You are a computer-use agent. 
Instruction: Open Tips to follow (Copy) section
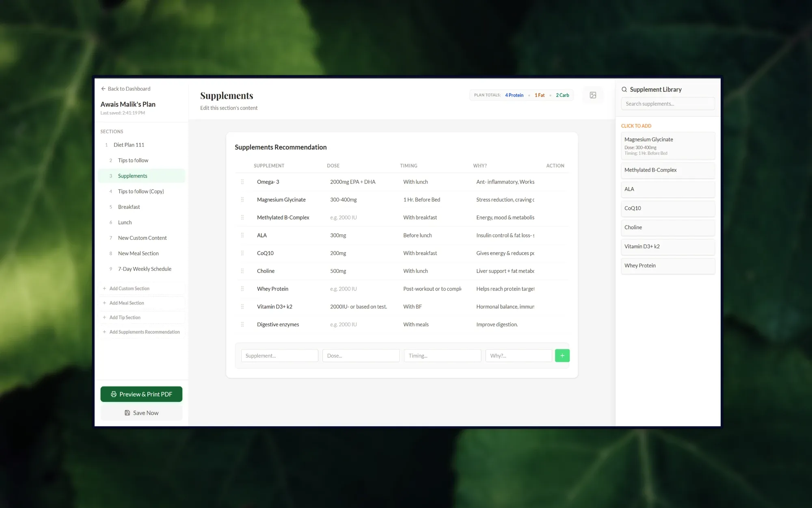click(x=141, y=191)
